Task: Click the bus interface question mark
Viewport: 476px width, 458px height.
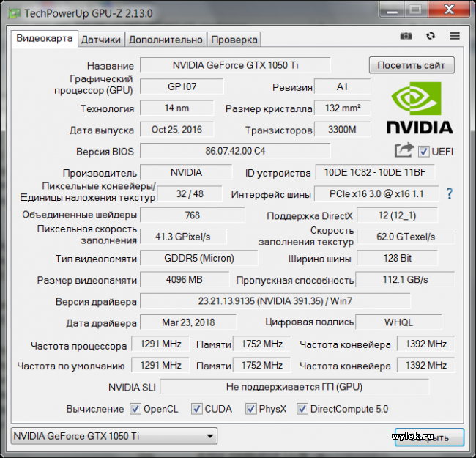Action: click(450, 193)
